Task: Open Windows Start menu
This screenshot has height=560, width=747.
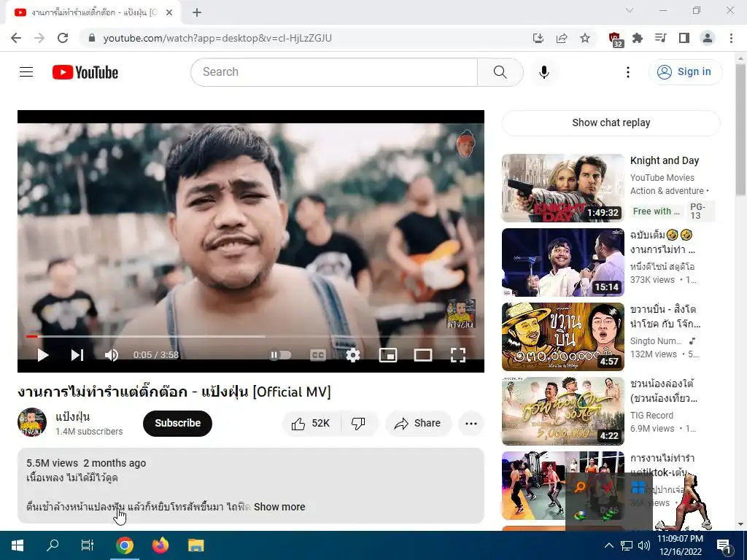Action: click(18, 545)
